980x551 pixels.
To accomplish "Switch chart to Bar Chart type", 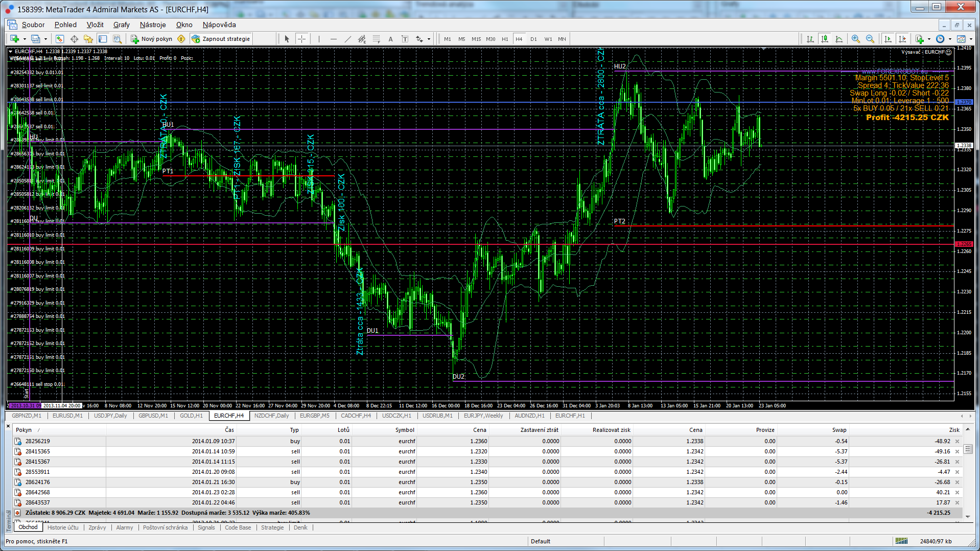I will click(x=810, y=39).
